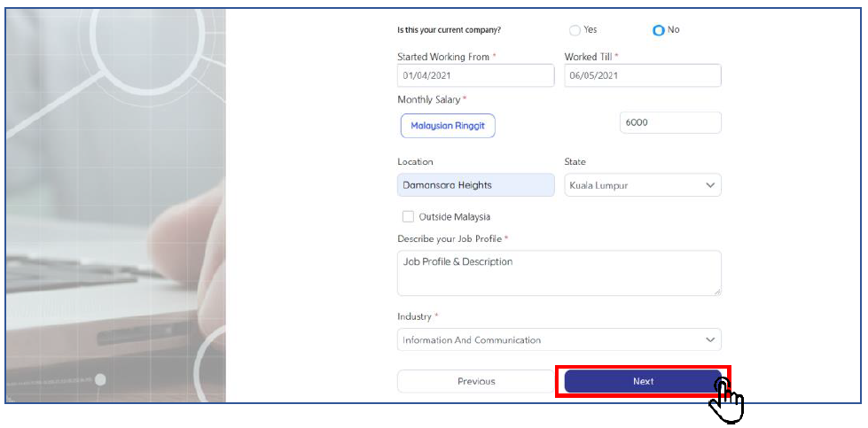Click the 'State' field label
The image size is (868, 428).
coord(575,161)
